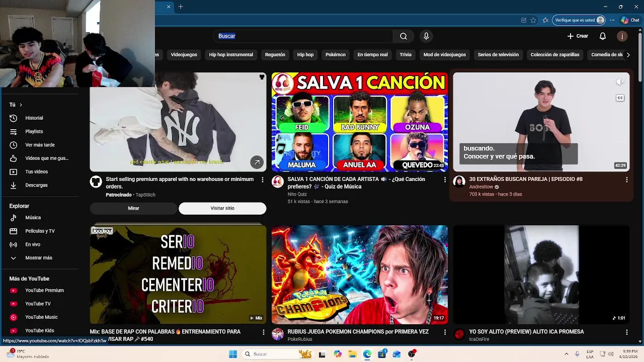Filter by the Hip hop instrumental chip
Image resolution: width=644 pixels, height=362 pixels.
[x=231, y=55]
